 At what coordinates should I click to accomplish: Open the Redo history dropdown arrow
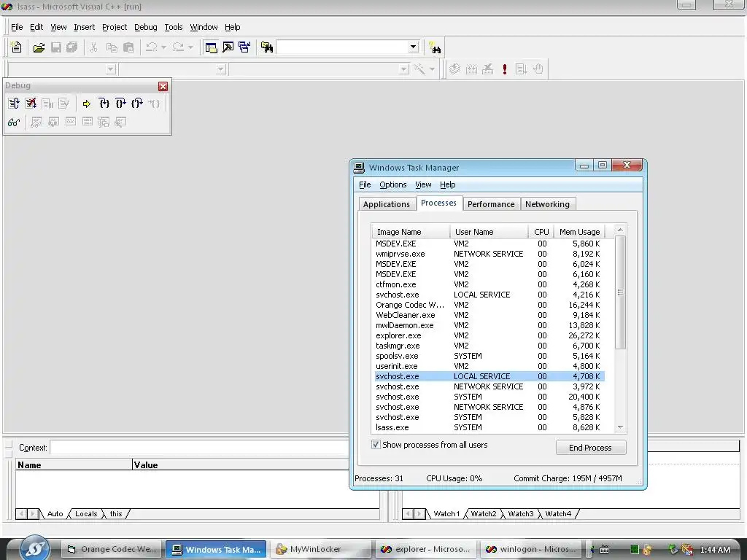(190, 47)
